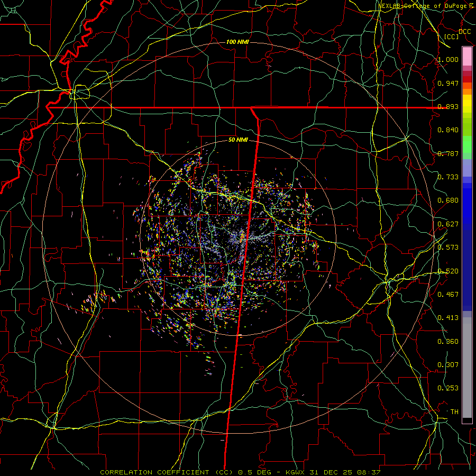This screenshot has height=476, width=476.
Task: Click the DCC product label
Action: (x=464, y=32)
